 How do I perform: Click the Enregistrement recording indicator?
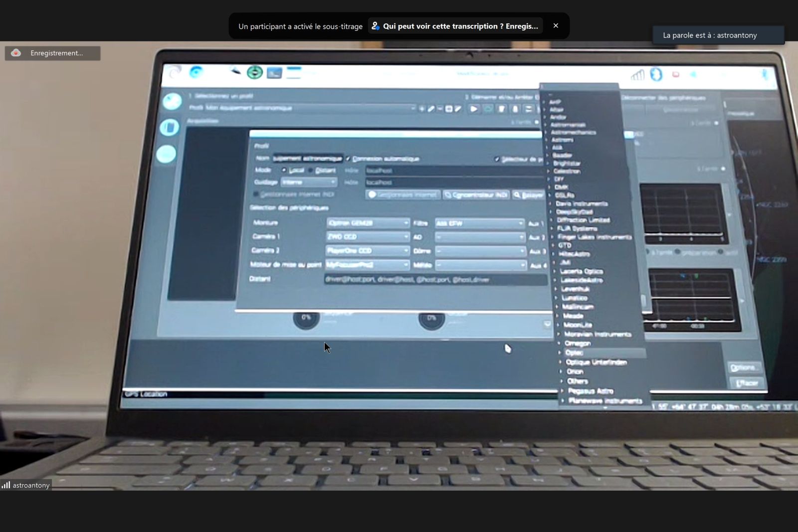(x=52, y=53)
